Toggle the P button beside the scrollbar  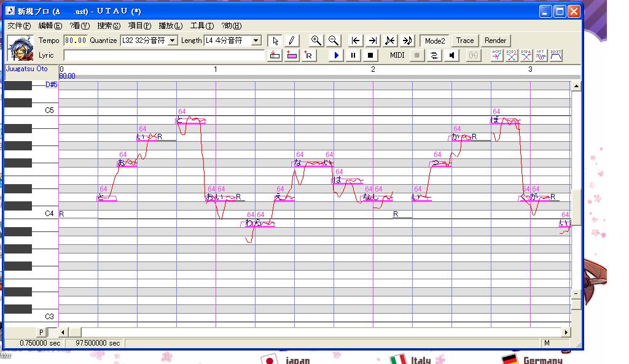41,332
